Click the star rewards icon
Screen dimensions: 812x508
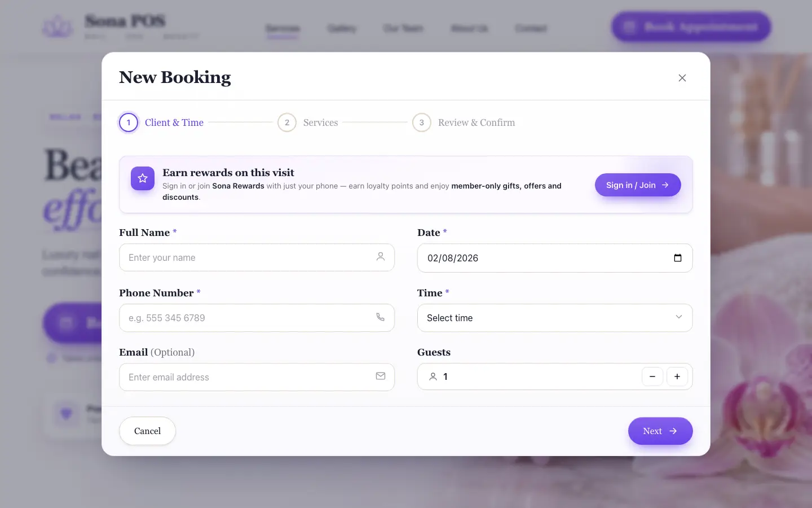click(143, 178)
